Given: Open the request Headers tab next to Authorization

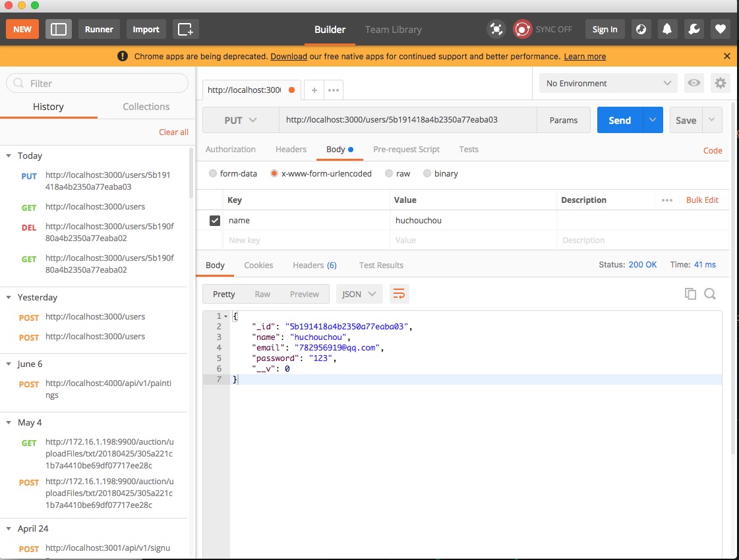Looking at the screenshot, I should pyautogui.click(x=291, y=150).
